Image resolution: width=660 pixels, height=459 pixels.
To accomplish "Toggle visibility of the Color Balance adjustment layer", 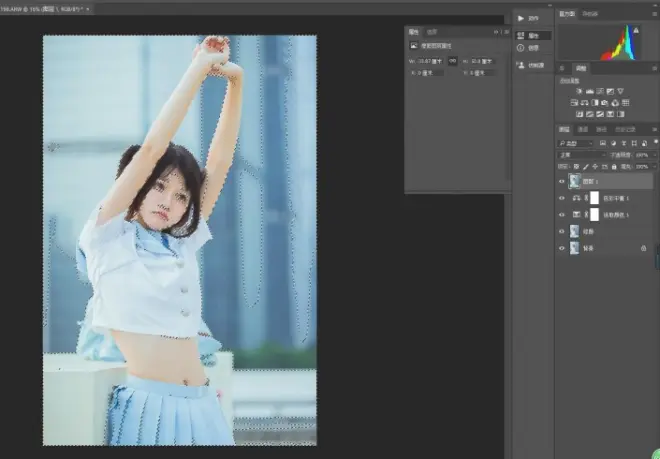I will click(x=562, y=198).
